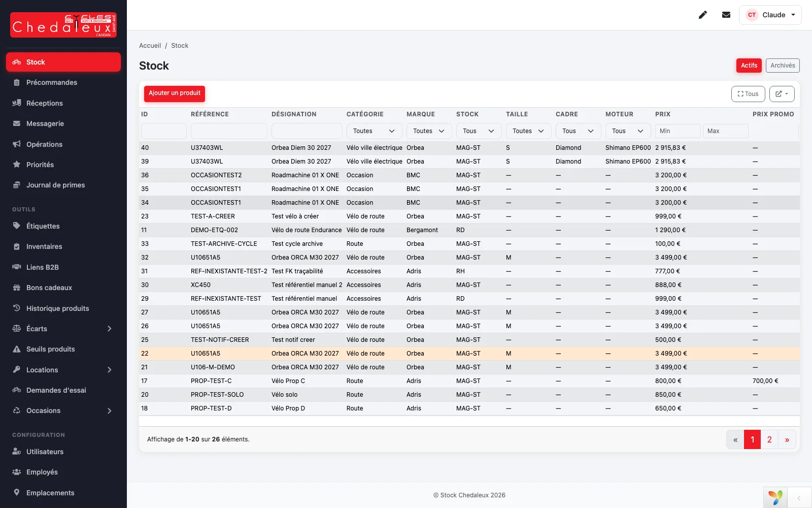Open the Catégorie filter dropdown
This screenshot has width=812, height=508.
pyautogui.click(x=374, y=131)
